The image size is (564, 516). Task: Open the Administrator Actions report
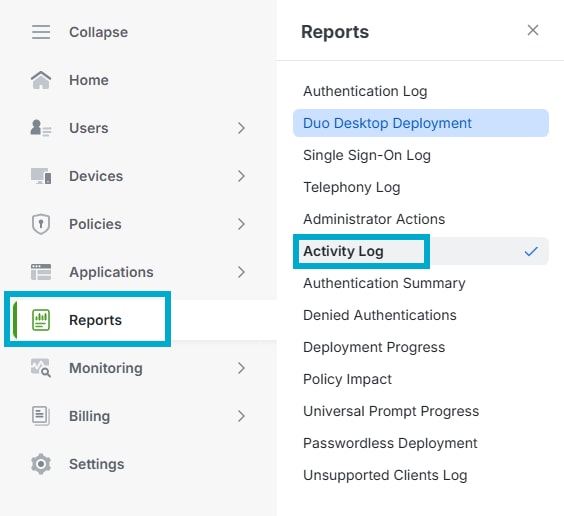click(374, 219)
